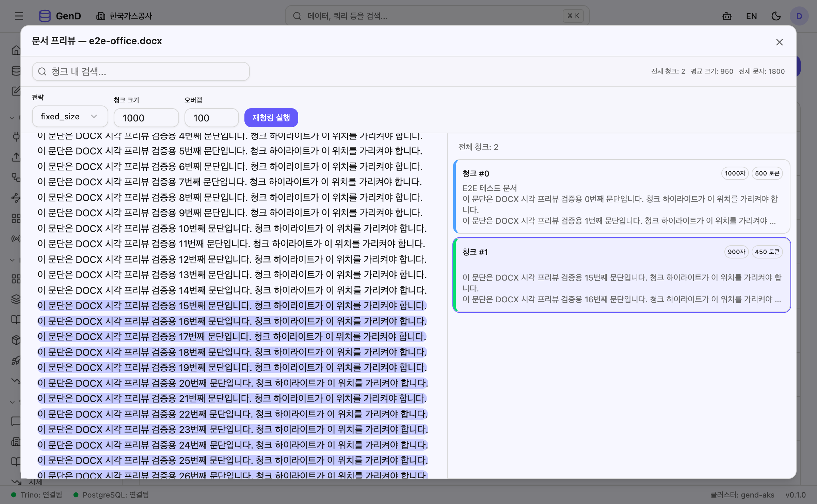Close the document preview dialog
This screenshot has height=504, width=817.
click(x=779, y=42)
